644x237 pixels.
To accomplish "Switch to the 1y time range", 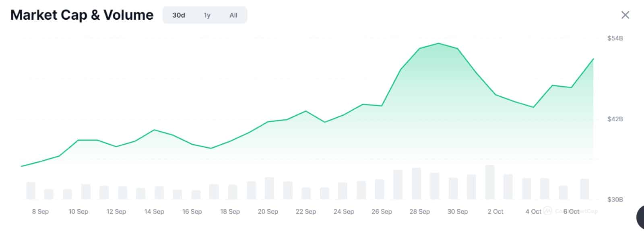I will [x=207, y=15].
